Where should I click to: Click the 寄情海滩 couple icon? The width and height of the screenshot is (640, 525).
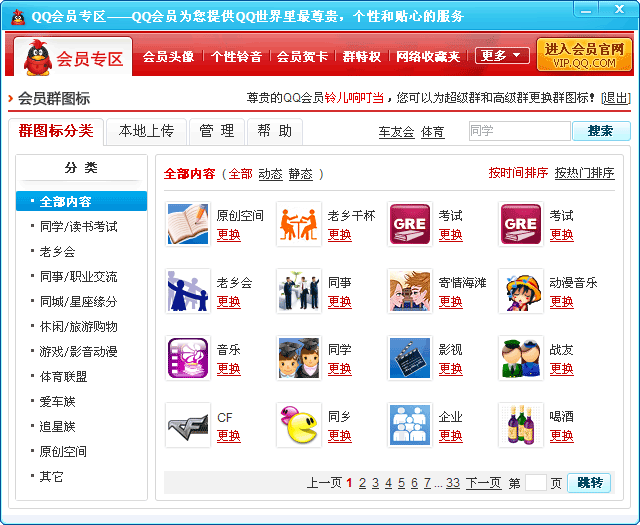coord(410,291)
